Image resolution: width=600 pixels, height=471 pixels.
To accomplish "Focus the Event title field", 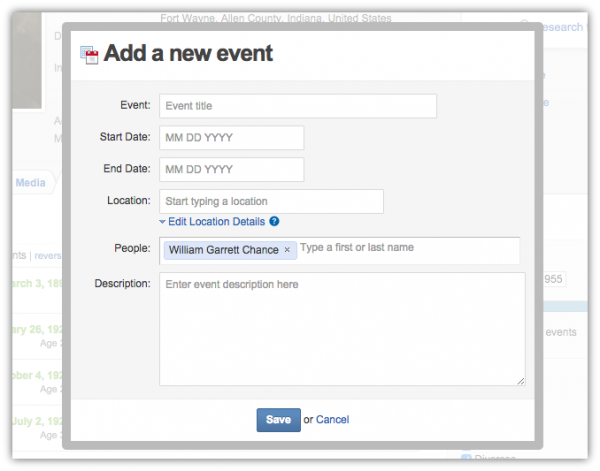I will click(298, 106).
